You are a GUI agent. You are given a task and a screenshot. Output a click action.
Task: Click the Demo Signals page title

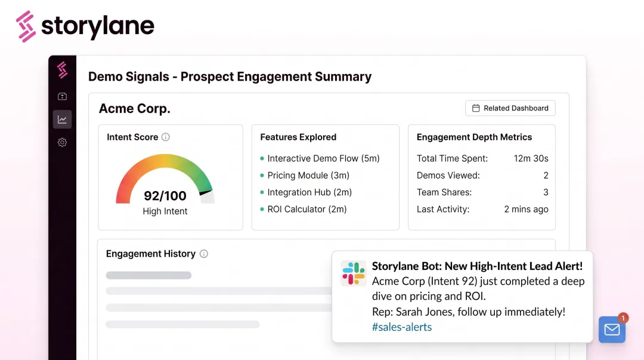(x=230, y=76)
